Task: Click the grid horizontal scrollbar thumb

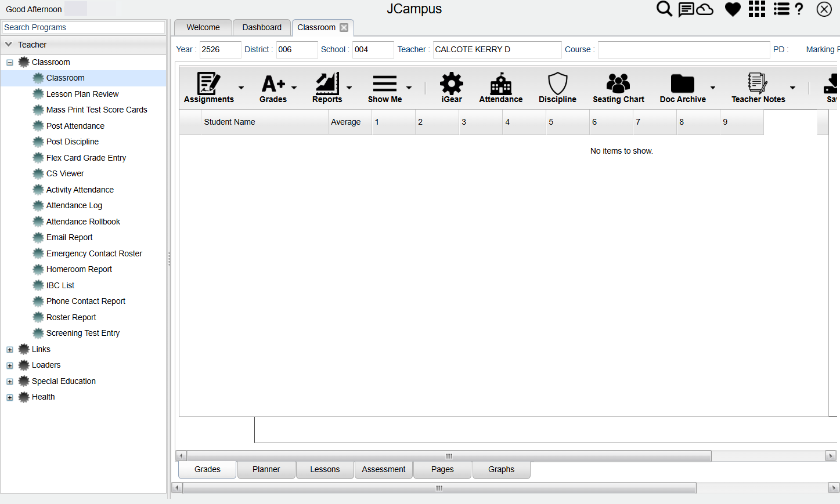Action: coord(449,456)
